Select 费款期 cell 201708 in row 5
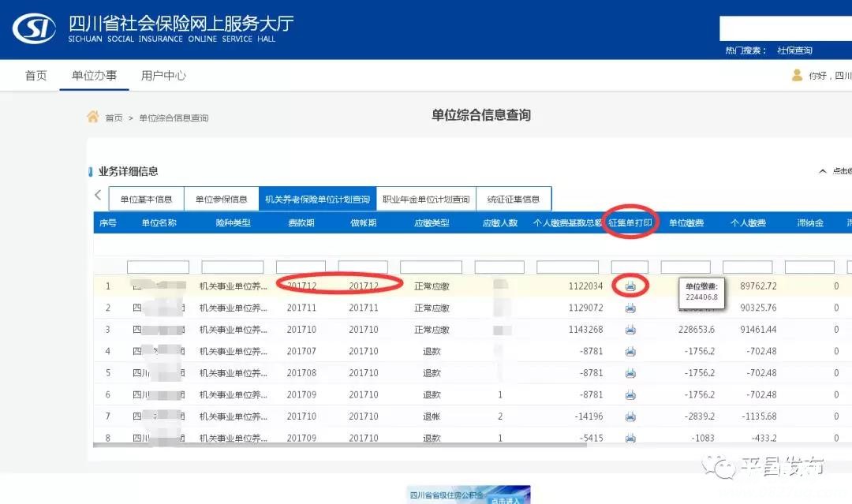Image resolution: width=852 pixels, height=504 pixels. point(301,373)
